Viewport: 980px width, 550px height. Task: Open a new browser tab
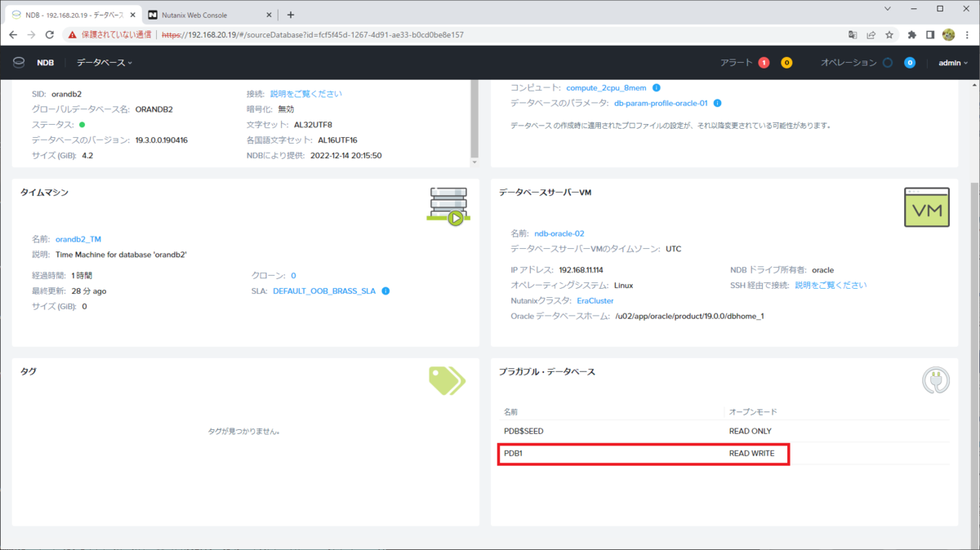[291, 15]
